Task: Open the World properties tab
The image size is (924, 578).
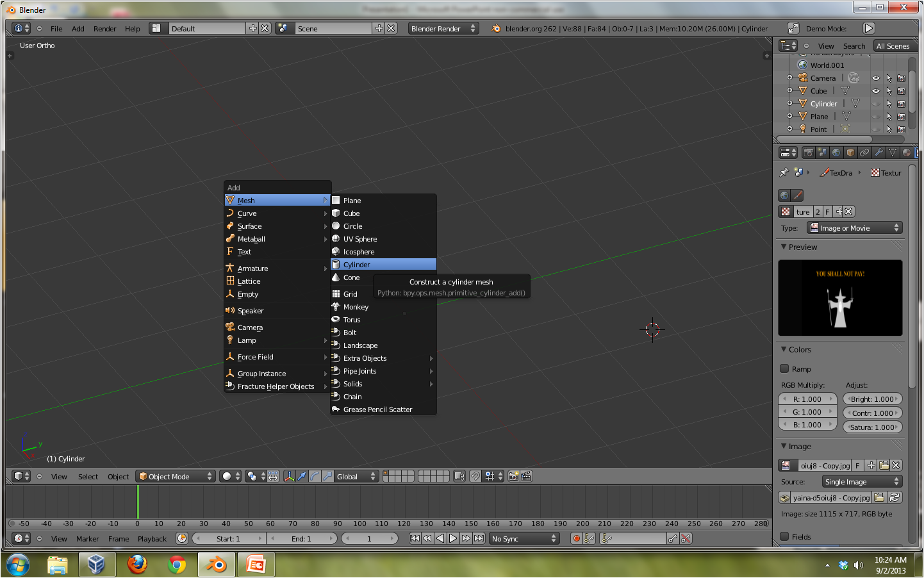Action: click(836, 153)
